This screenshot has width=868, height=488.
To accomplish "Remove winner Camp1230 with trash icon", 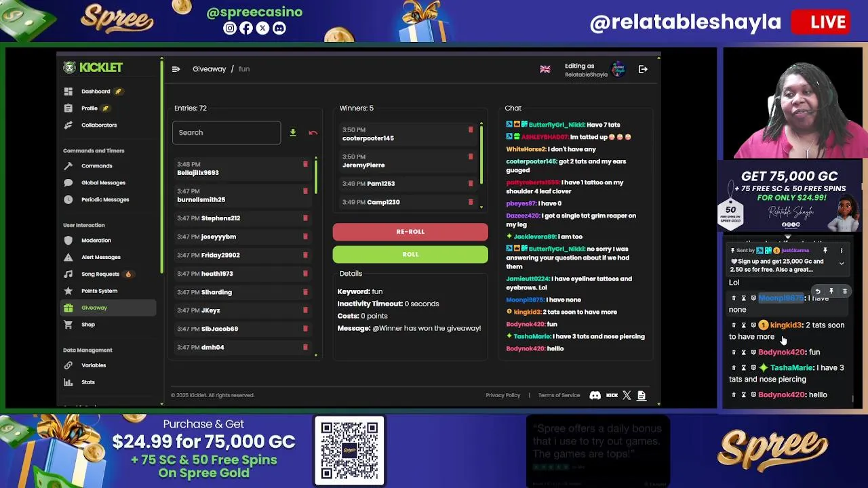I will click(471, 202).
